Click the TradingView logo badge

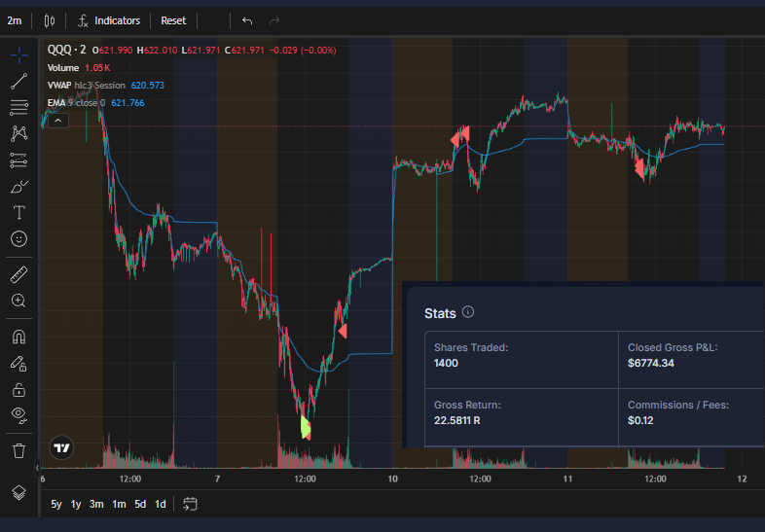(62, 447)
